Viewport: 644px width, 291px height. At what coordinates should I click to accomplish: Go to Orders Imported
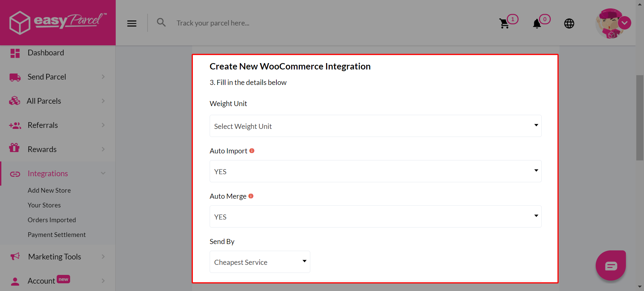(x=52, y=220)
